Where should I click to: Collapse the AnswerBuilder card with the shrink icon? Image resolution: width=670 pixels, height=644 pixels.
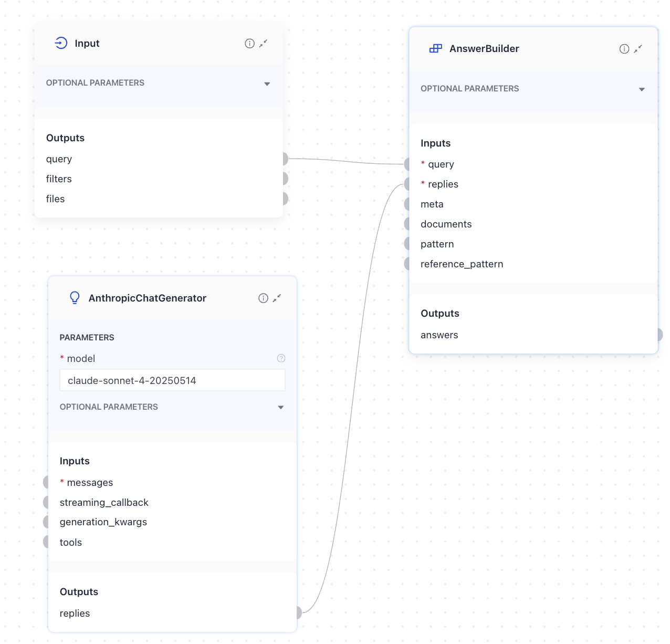click(x=638, y=49)
